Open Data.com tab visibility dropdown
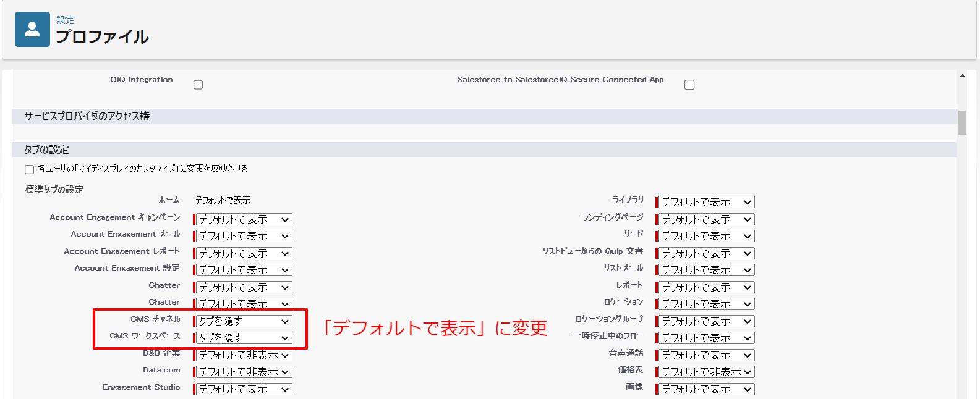The width and height of the screenshot is (980, 399). pos(244,372)
